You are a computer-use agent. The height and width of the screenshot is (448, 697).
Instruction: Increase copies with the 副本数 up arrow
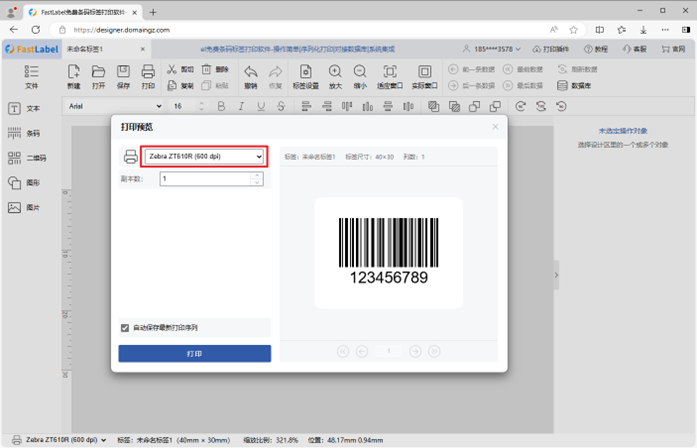(x=257, y=175)
